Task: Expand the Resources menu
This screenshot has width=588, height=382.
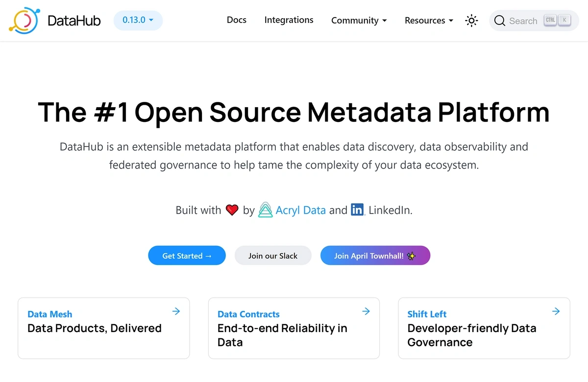Action: (x=429, y=21)
